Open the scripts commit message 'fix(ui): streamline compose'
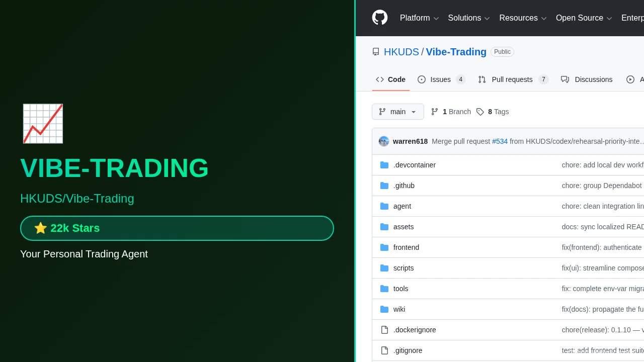Viewport: 644px width, 362px height. (x=603, y=268)
